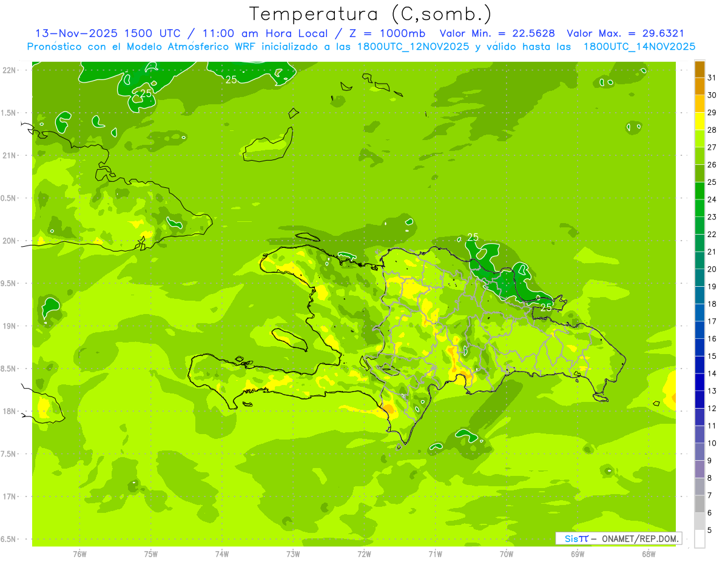Click the "73W" longitude label
The image size is (728, 562).
click(x=293, y=554)
